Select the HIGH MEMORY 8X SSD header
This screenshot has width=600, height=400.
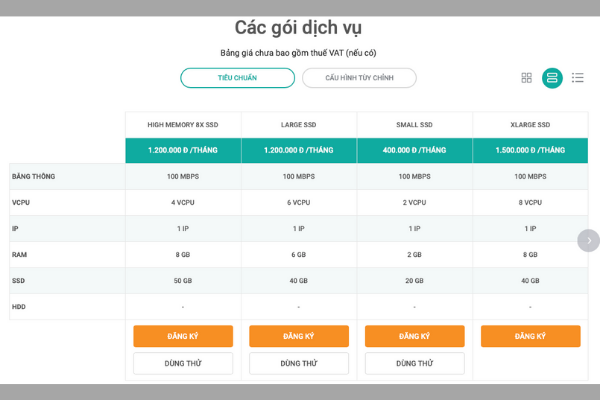click(183, 125)
